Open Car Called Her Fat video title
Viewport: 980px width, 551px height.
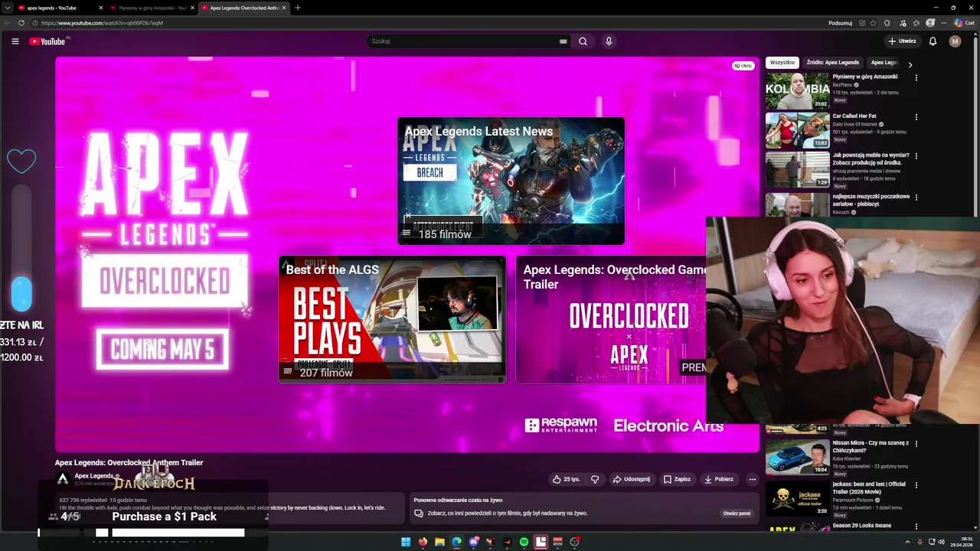tap(854, 116)
